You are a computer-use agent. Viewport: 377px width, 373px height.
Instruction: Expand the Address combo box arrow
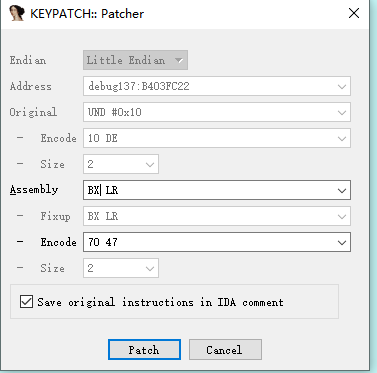coord(342,86)
